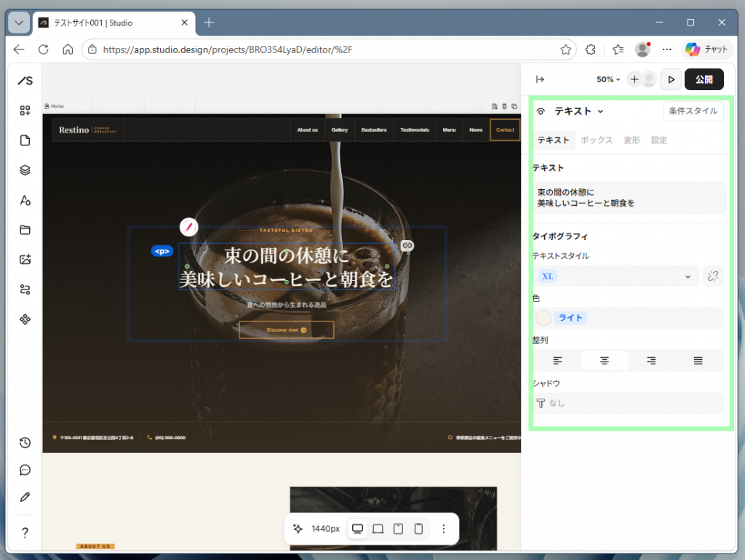Select right text alignment
Image resolution: width=745 pixels, height=560 pixels.
tap(651, 361)
